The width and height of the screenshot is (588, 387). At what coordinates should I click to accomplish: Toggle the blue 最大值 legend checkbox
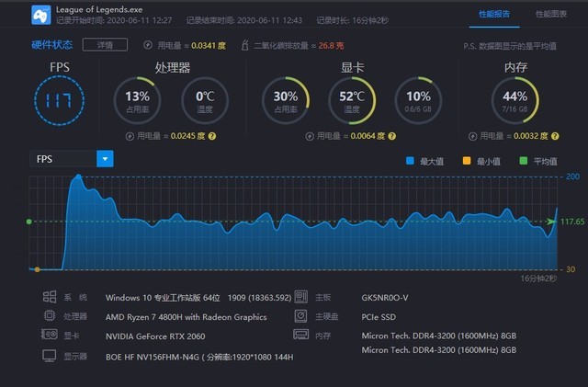[411, 160]
